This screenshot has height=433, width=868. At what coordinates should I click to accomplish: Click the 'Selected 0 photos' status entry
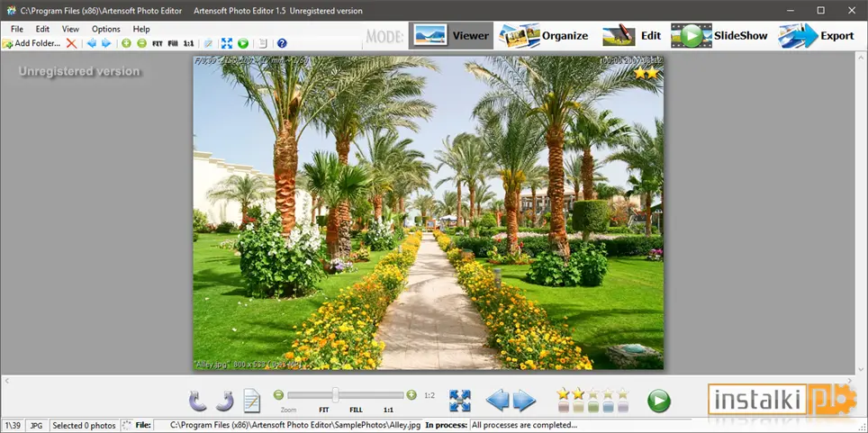coord(84,425)
